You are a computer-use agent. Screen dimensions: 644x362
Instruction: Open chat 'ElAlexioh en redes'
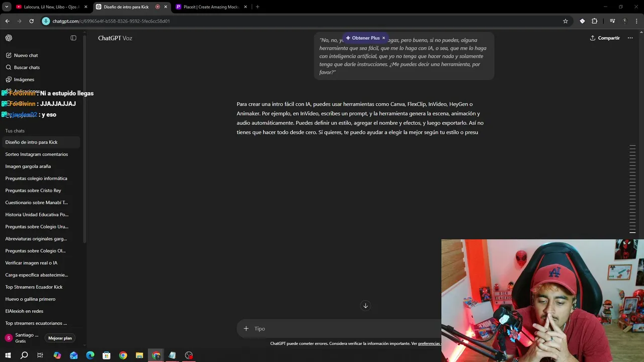[x=41, y=311]
